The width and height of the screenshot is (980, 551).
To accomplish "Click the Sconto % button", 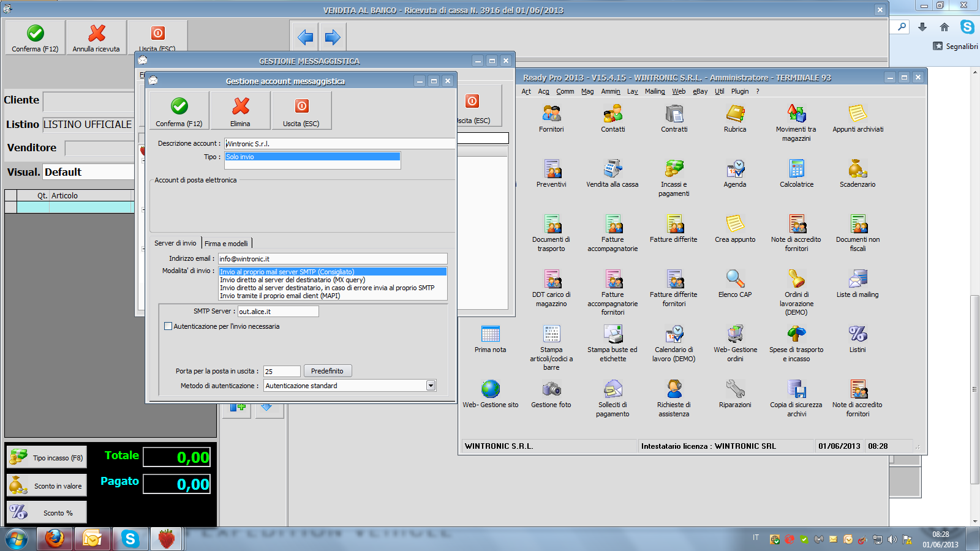I will (47, 512).
